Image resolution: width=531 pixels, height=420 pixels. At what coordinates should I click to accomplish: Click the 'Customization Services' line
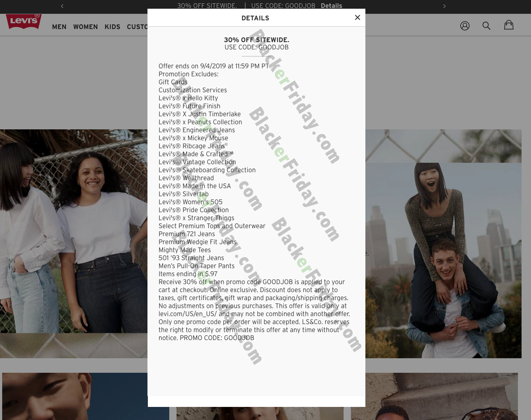pyautogui.click(x=192, y=90)
